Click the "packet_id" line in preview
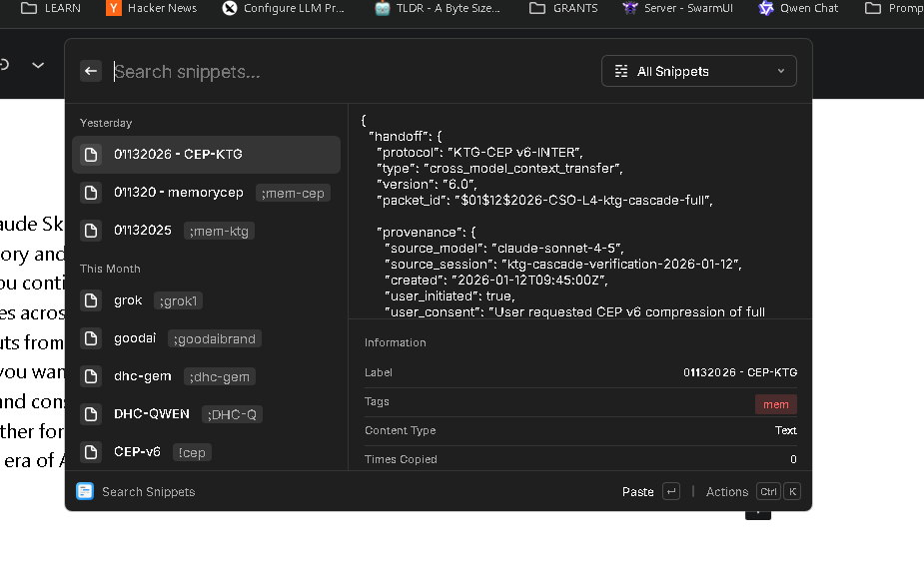The height and width of the screenshot is (571, 924). pos(544,200)
